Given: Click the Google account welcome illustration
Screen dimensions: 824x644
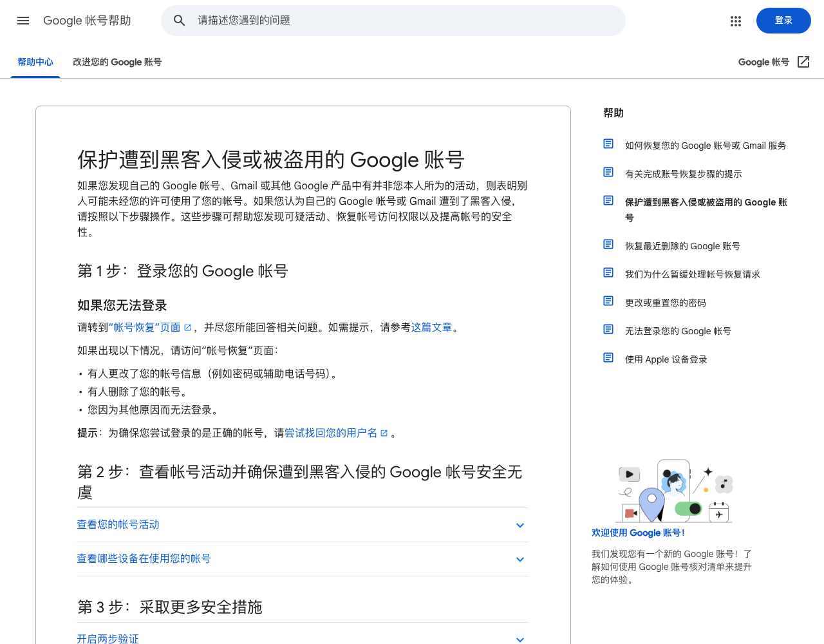Looking at the screenshot, I should click(674, 491).
